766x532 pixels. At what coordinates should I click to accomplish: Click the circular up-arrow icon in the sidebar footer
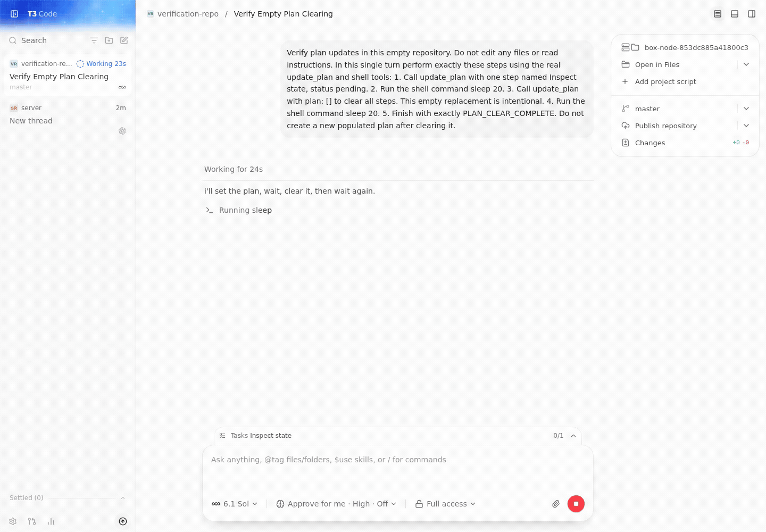tap(123, 521)
